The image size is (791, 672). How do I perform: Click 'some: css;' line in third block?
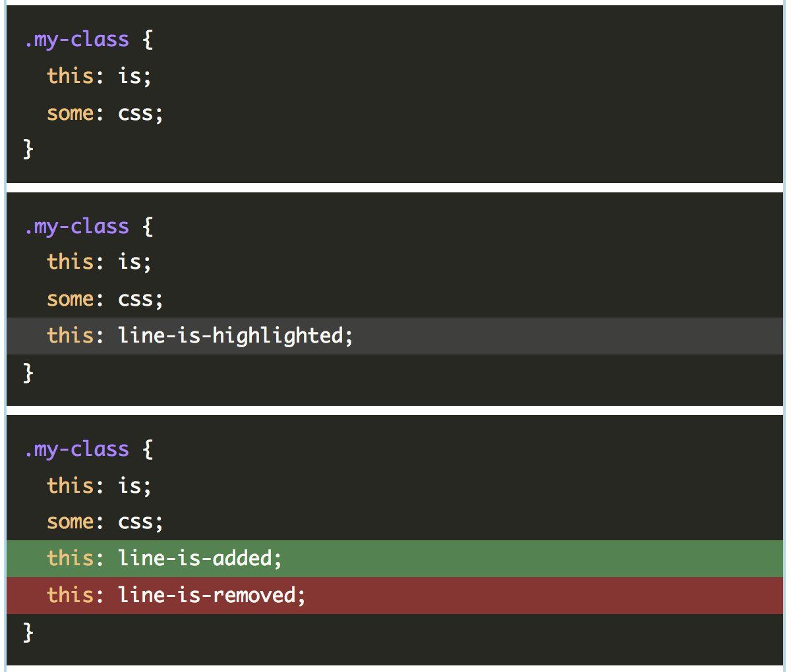pos(105,522)
